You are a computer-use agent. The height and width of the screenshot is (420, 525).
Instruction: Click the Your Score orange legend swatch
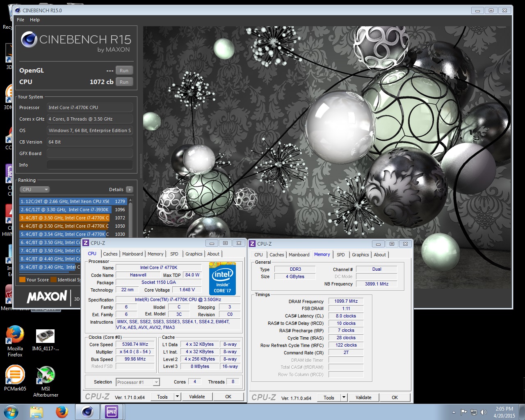click(x=23, y=280)
